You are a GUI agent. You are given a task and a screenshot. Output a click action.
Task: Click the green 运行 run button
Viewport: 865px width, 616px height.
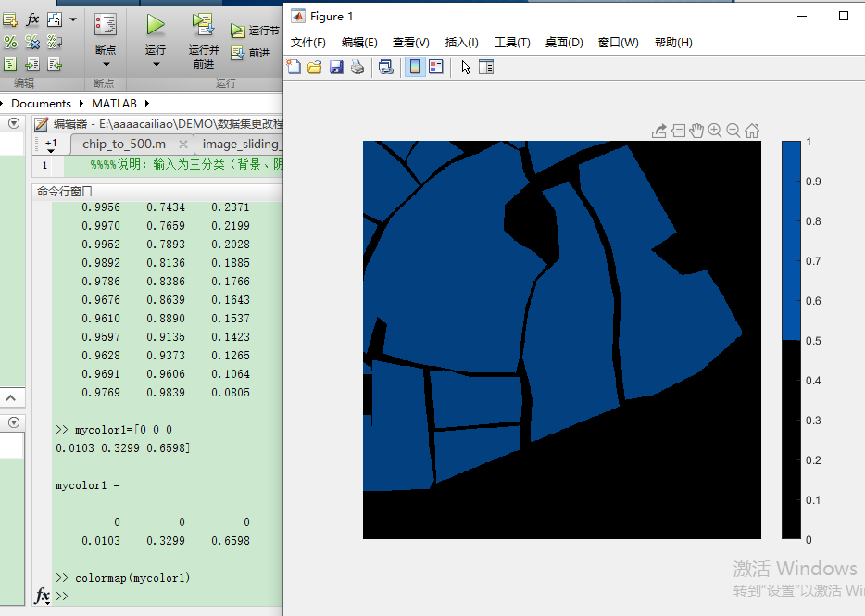coord(156,25)
